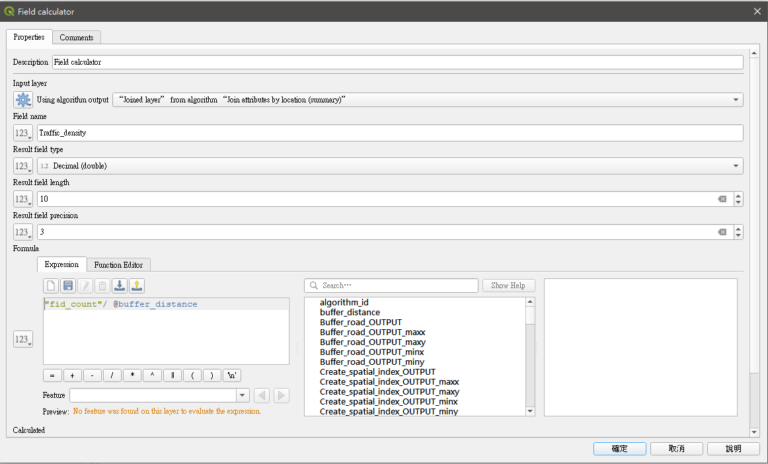
Task: Click the Show Help button
Action: click(x=509, y=286)
